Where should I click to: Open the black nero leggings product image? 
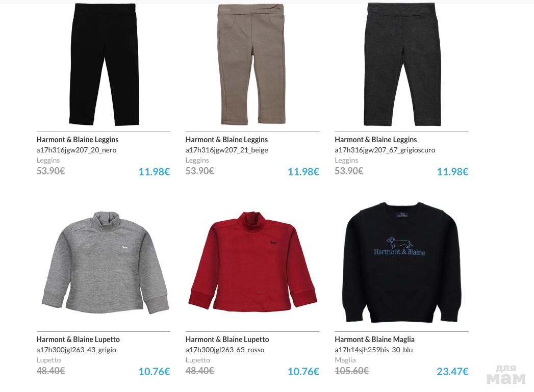[x=104, y=64]
